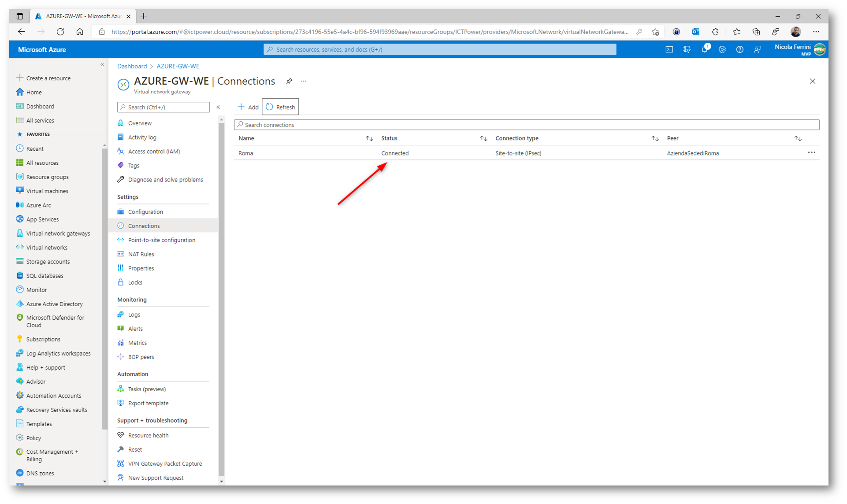The image size is (847, 504).
Task: Open row options ellipsis for Roma connection
Action: (811, 153)
